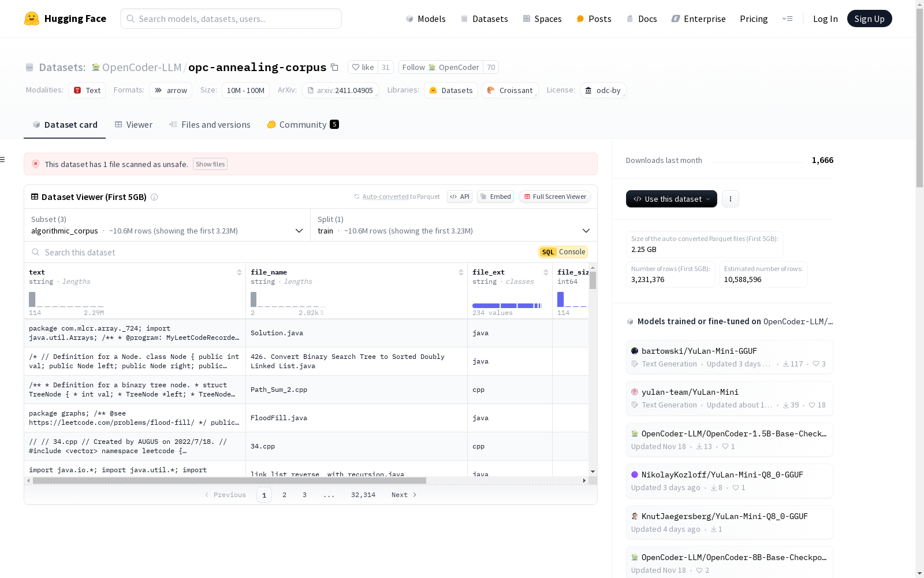The width and height of the screenshot is (924, 578).
Task: Focus the main search models field
Action: [231, 18]
